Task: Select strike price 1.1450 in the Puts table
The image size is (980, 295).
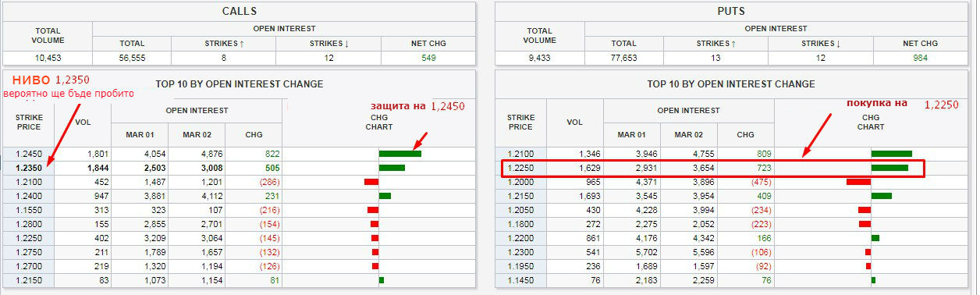Action: click(520, 279)
